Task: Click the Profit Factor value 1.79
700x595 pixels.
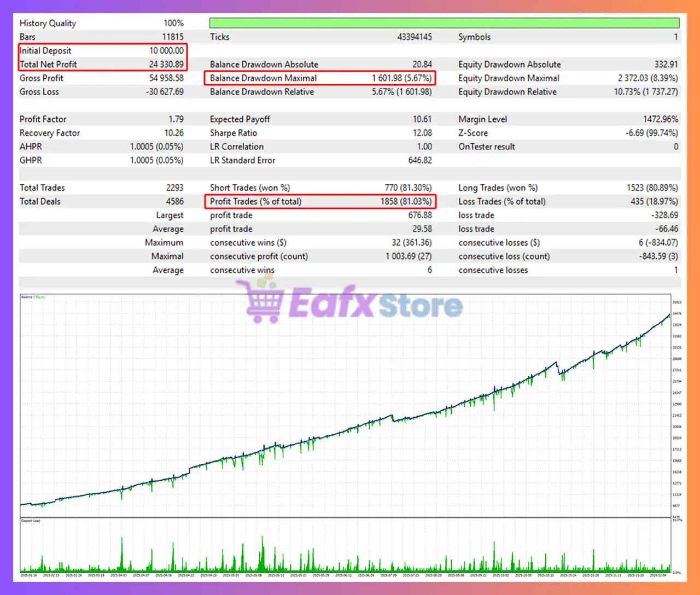Action: coord(176,119)
